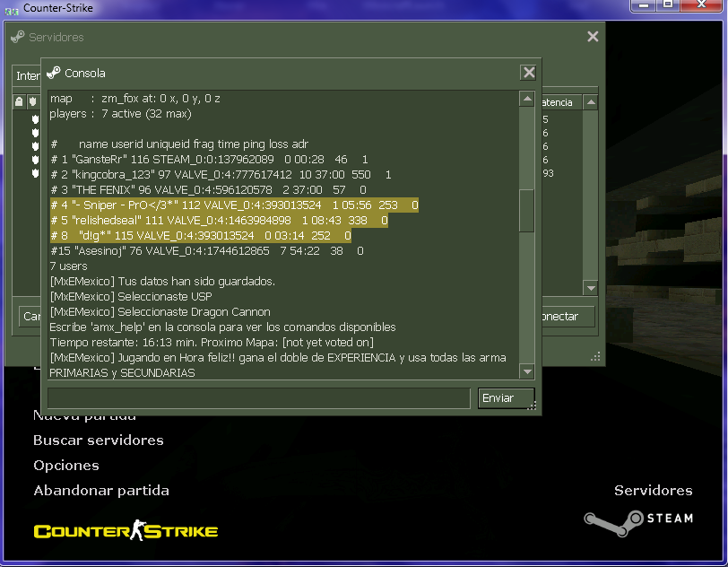Viewport: 728px width, 567px height.
Task: Click the Servidores list scroll down arrow
Action: point(591,288)
